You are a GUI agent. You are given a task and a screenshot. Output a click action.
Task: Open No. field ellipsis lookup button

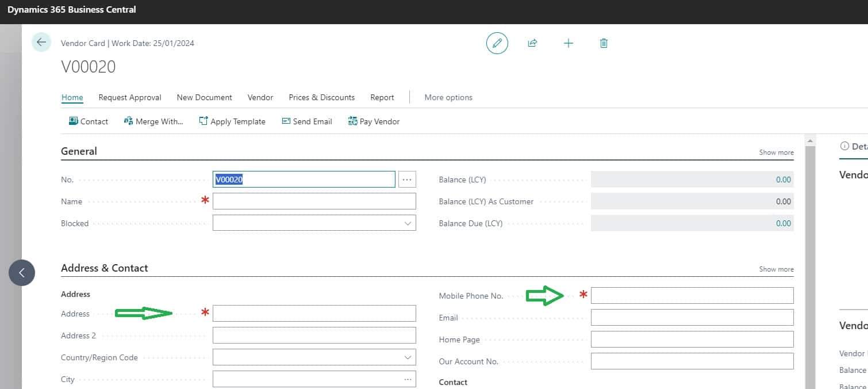tap(407, 180)
